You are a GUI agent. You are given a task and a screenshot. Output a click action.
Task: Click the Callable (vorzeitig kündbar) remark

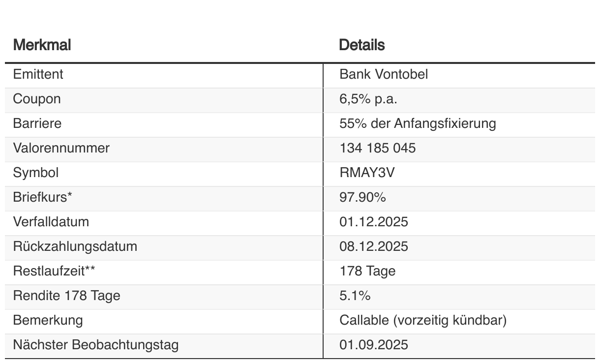423,320
